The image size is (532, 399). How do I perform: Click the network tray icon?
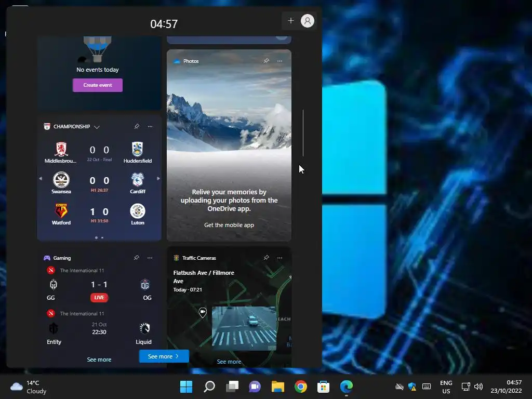pyautogui.click(x=466, y=387)
